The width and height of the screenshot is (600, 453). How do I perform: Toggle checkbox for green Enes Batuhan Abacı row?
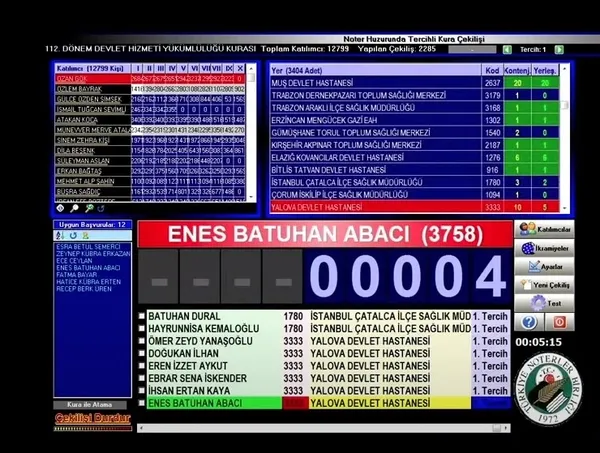coord(142,403)
